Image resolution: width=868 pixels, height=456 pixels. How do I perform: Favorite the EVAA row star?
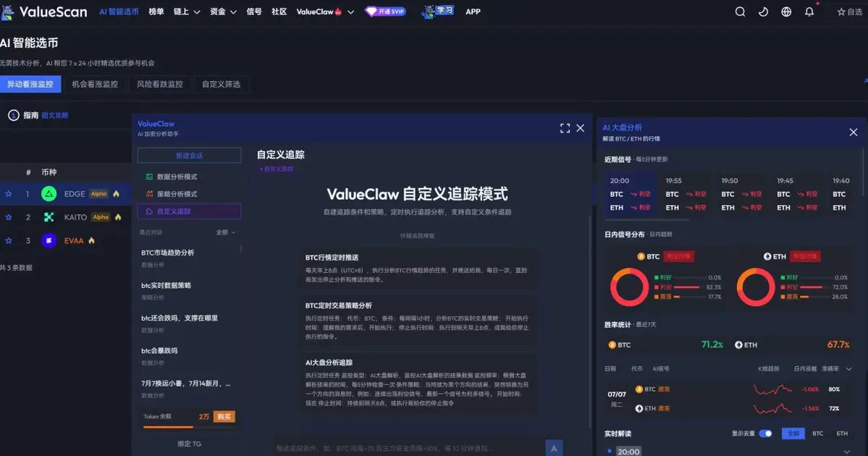(x=8, y=240)
